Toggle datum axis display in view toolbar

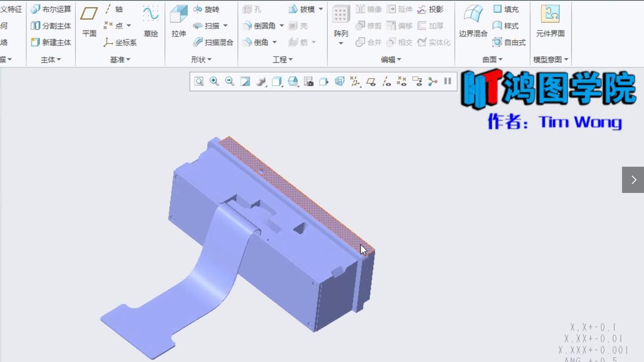(x=386, y=81)
